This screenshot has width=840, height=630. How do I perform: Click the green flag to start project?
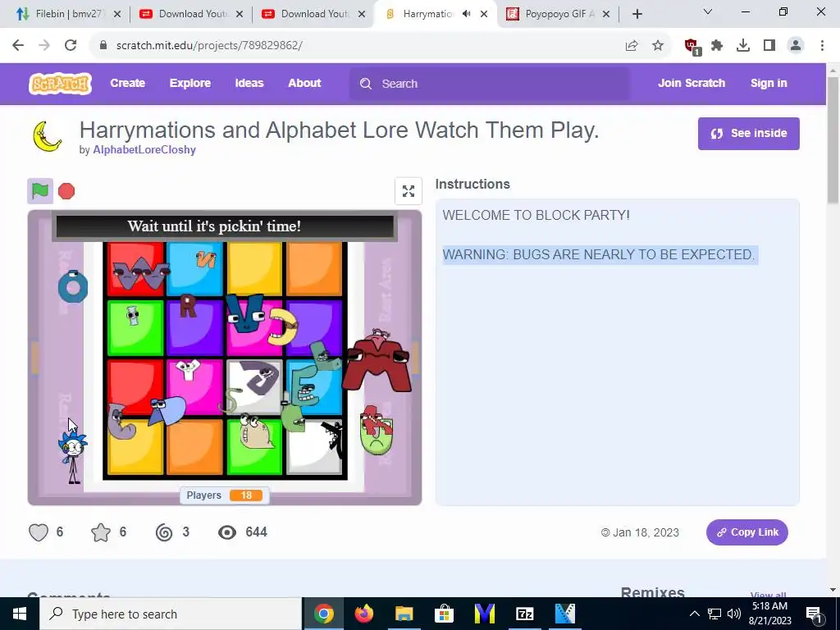tap(40, 190)
